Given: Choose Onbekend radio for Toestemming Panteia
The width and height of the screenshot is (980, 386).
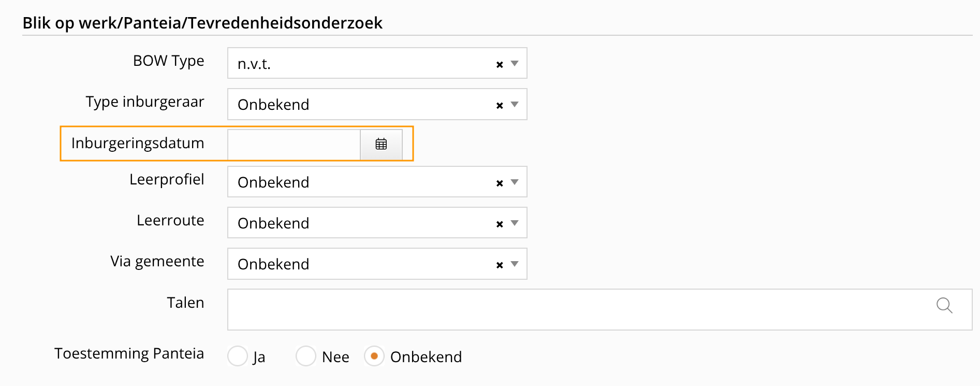Looking at the screenshot, I should (374, 356).
